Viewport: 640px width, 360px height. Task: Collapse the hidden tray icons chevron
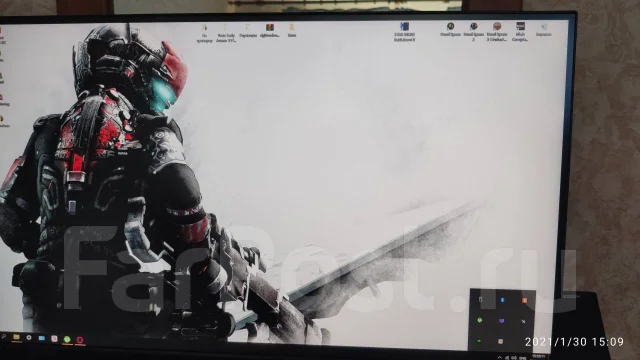click(500, 357)
